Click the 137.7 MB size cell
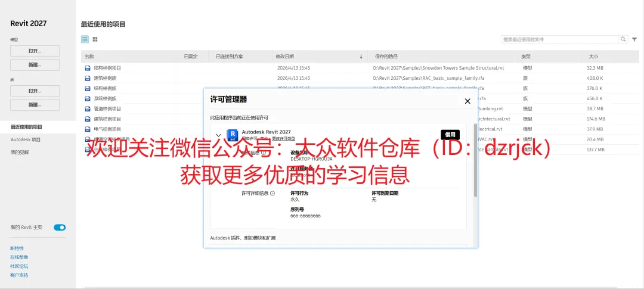The height and width of the screenshot is (289, 644). click(596, 150)
